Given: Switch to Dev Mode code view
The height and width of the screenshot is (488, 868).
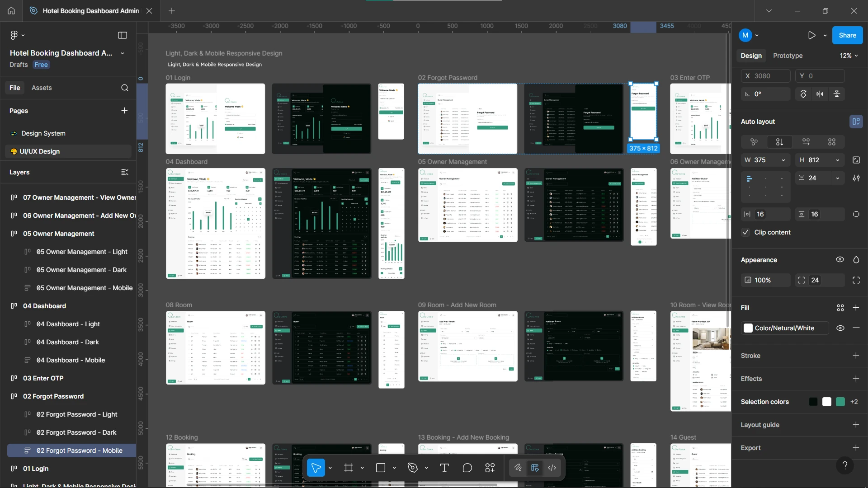Looking at the screenshot, I should (x=552, y=468).
